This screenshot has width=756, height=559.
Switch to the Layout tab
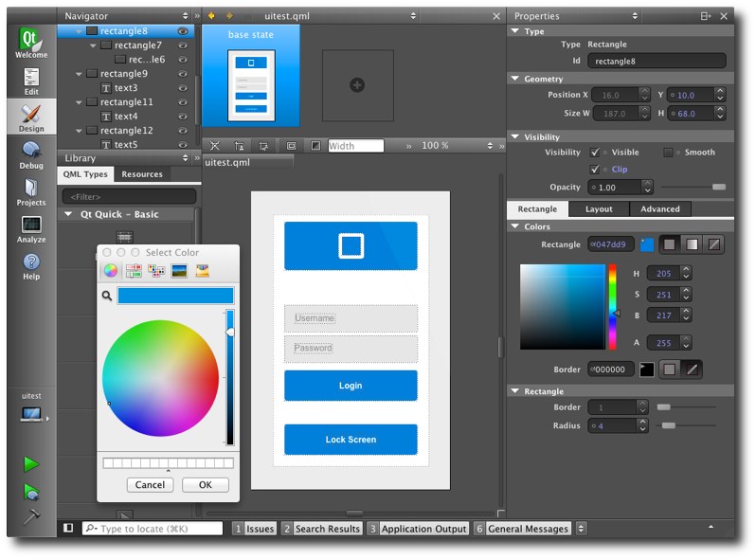(x=599, y=208)
